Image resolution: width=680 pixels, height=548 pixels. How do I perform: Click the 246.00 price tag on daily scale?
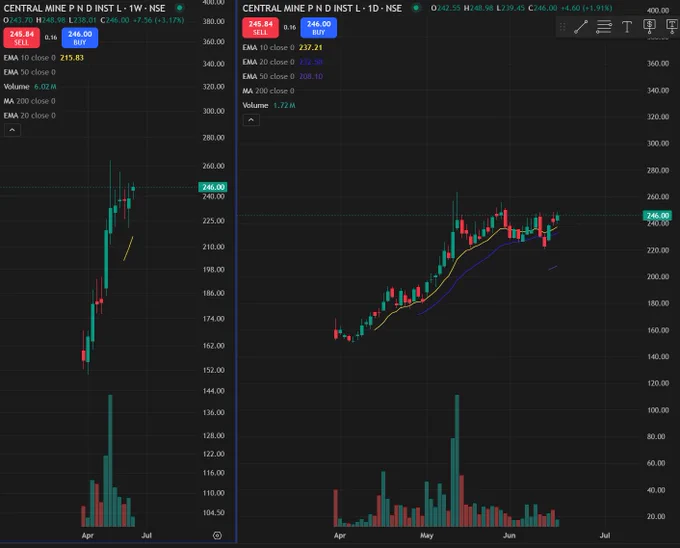pos(657,215)
